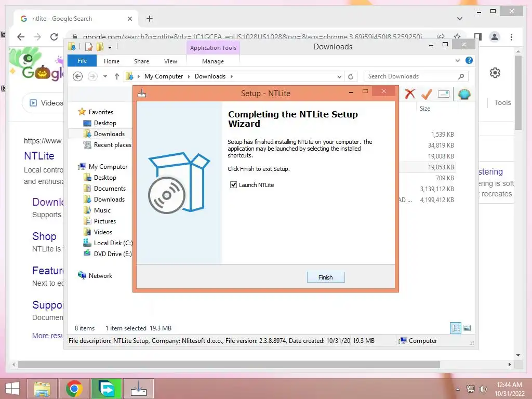Click the volume speaker tray icon
The height and width of the screenshot is (399, 532).
tap(483, 389)
